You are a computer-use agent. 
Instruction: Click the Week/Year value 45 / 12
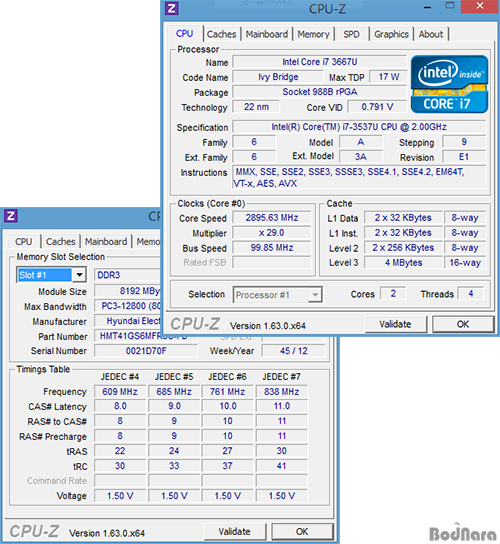[x=294, y=351]
